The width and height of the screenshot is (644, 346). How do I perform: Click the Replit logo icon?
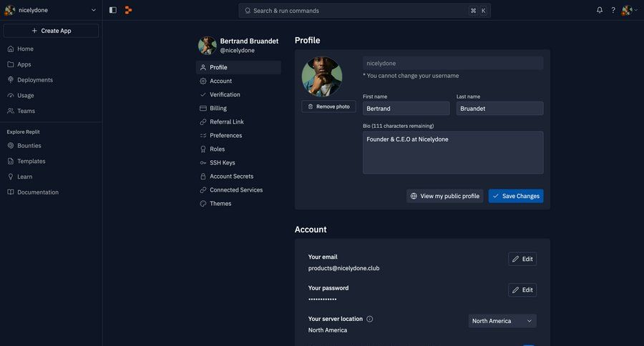(129, 10)
